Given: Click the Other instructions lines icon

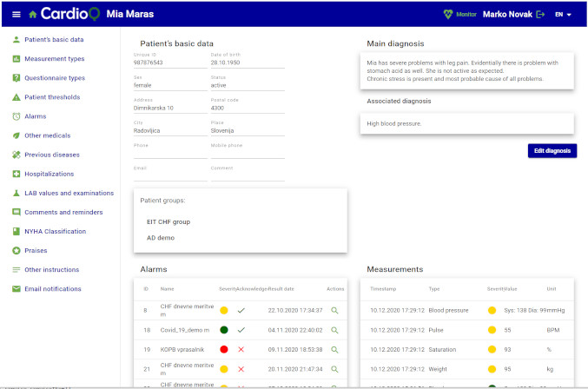Looking at the screenshot, I should click(x=17, y=270).
